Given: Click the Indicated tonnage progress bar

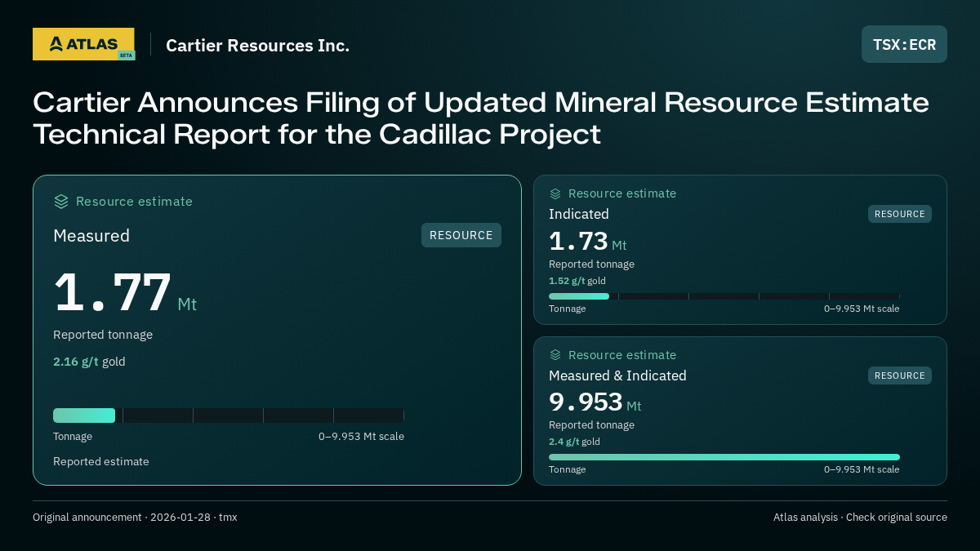Looking at the screenshot, I should [724, 296].
